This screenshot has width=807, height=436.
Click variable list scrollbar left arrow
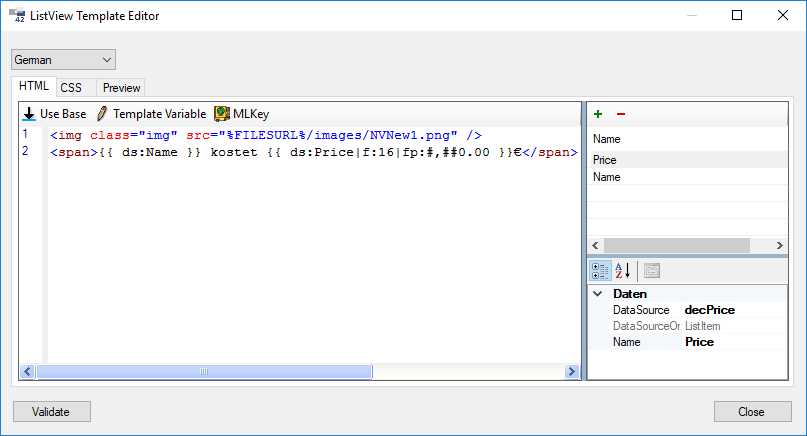(x=595, y=245)
